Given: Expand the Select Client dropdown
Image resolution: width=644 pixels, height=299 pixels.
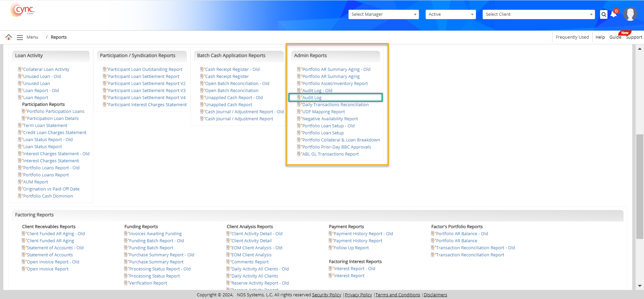Looking at the screenshot, I should 538,14.
